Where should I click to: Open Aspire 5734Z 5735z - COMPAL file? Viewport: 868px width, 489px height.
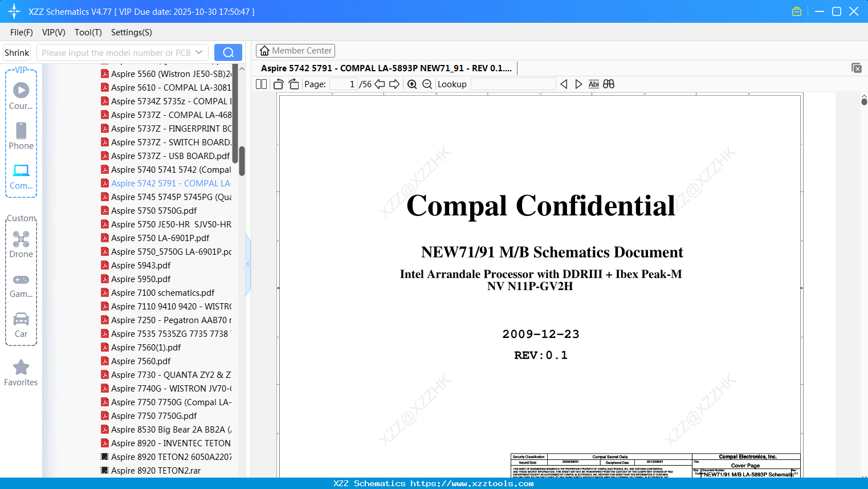coord(166,101)
